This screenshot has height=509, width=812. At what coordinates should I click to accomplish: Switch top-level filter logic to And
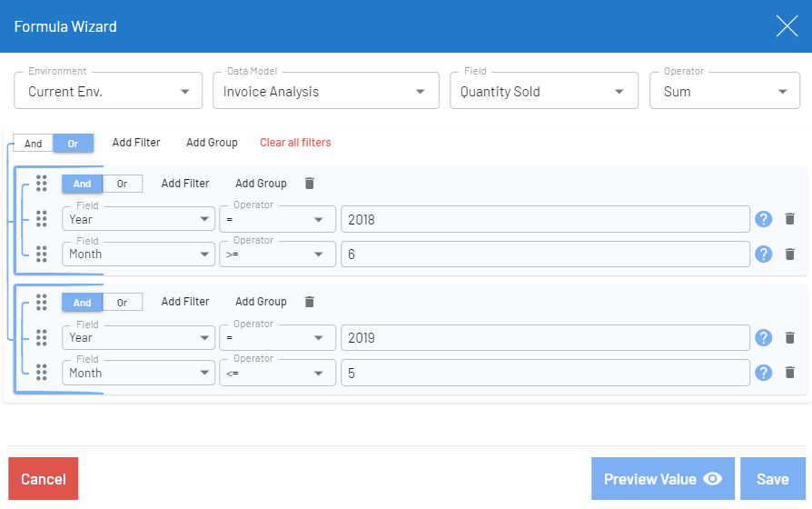coord(34,144)
